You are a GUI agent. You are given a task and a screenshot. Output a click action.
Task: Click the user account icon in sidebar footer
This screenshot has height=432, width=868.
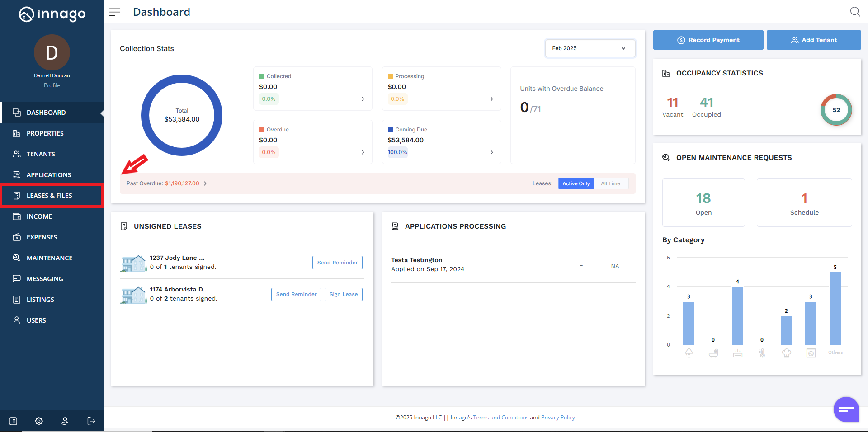[65, 421]
